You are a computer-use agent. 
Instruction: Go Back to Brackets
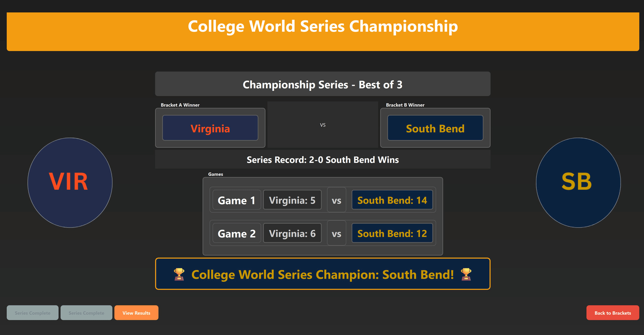pyautogui.click(x=612, y=313)
